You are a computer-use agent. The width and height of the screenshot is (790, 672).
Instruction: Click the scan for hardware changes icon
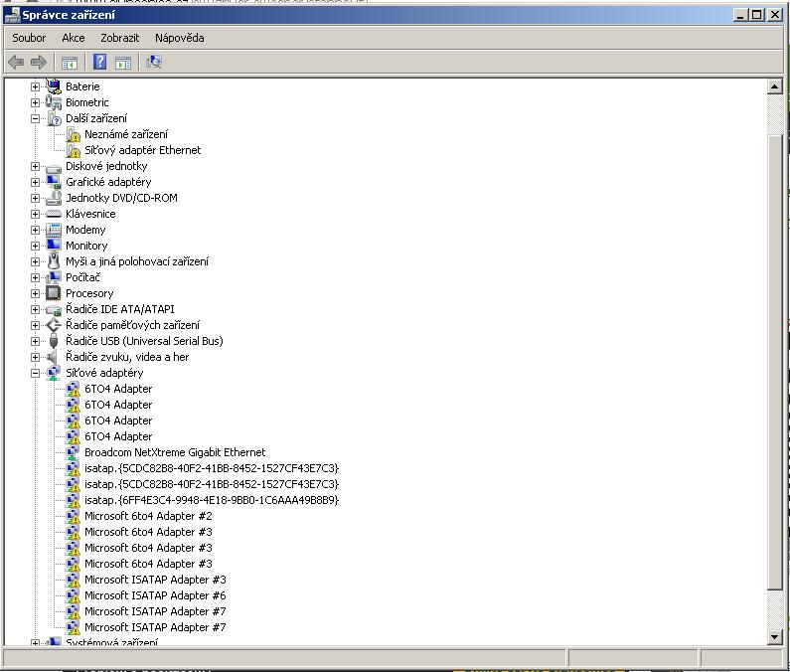(x=154, y=62)
